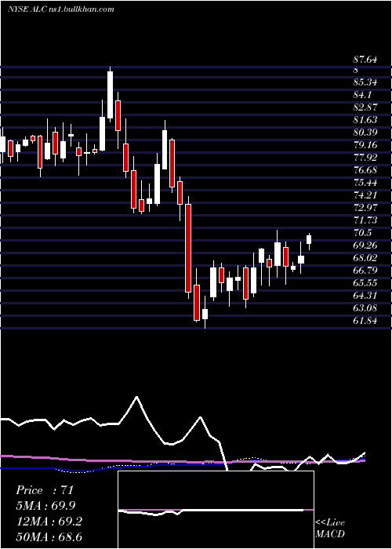Click the 75.44 price axis label

(x=365, y=183)
